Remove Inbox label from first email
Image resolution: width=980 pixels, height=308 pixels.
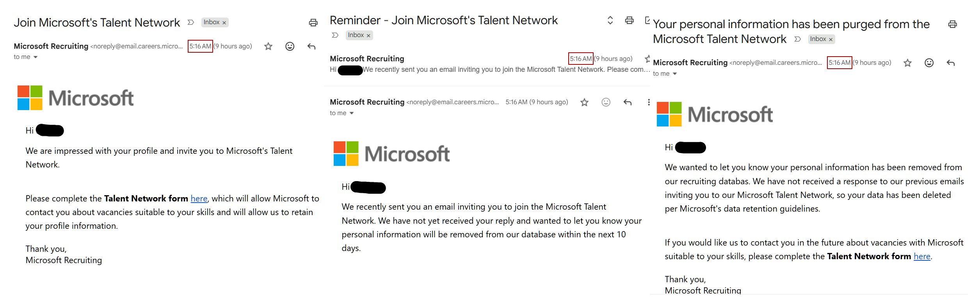(224, 23)
